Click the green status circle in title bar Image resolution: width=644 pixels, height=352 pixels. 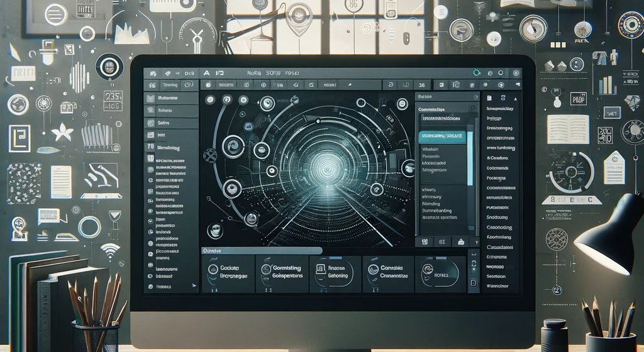click(x=477, y=72)
